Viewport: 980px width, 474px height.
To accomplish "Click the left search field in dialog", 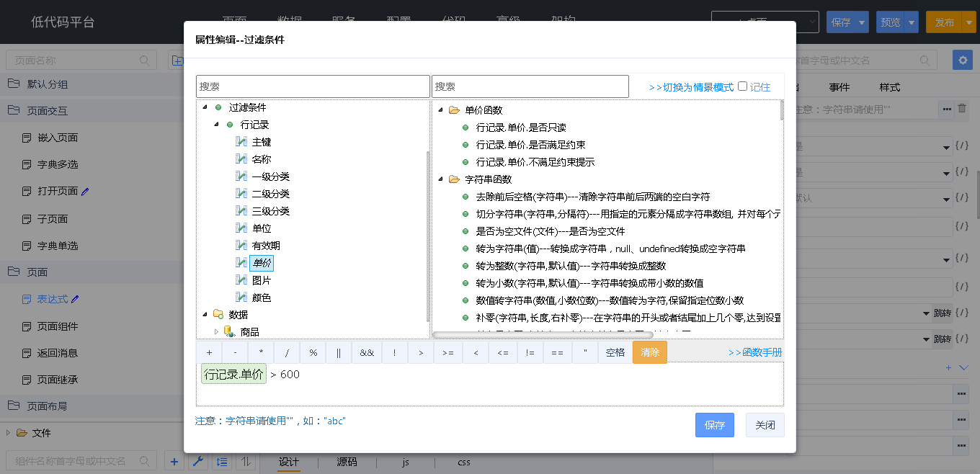I will (x=313, y=86).
